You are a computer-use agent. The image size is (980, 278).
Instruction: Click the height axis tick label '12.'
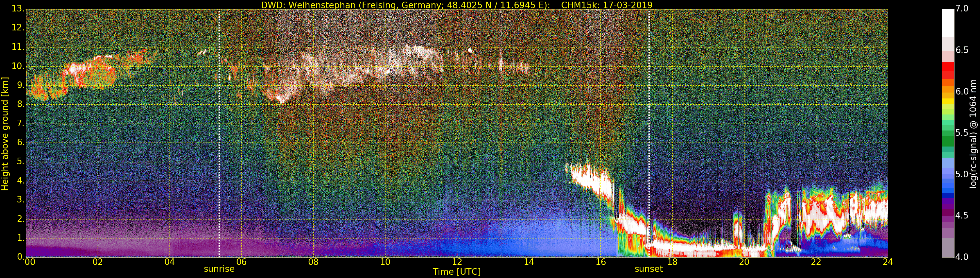coord(18,28)
